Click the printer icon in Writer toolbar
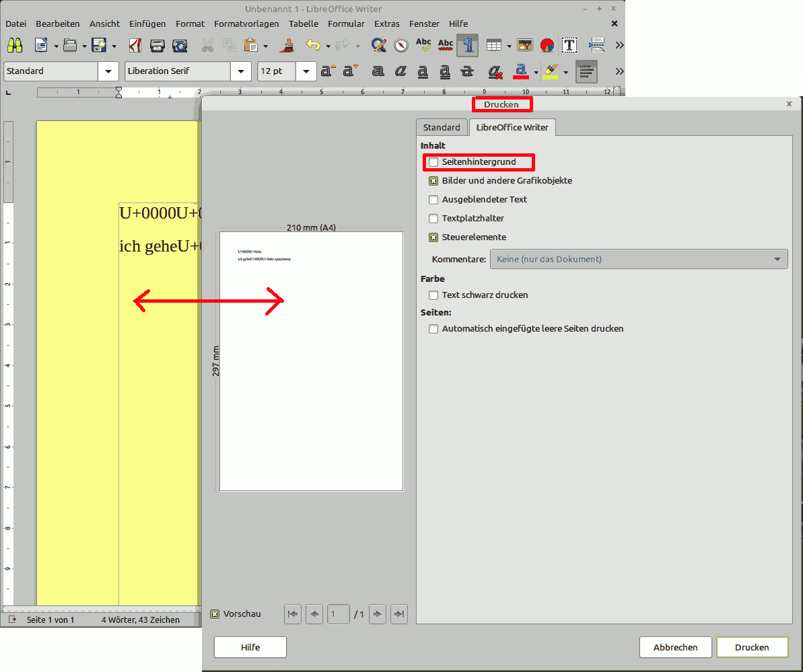803x672 pixels. (x=158, y=46)
